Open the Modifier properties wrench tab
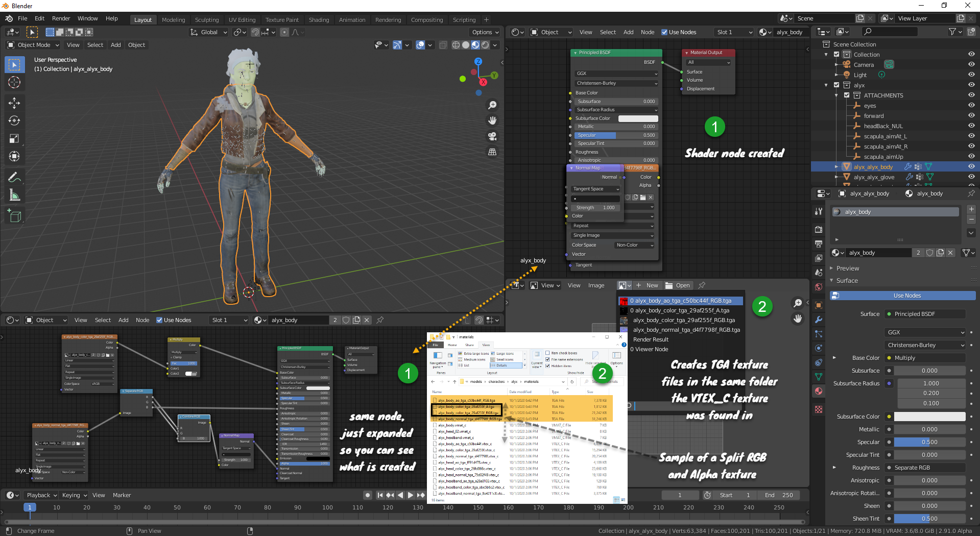Image resolution: width=980 pixels, height=536 pixels. point(819,320)
